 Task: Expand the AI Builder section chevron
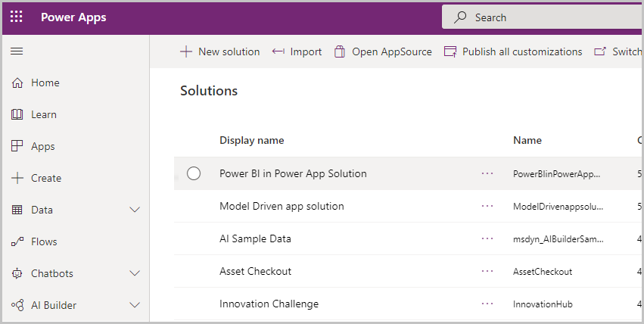pos(135,305)
